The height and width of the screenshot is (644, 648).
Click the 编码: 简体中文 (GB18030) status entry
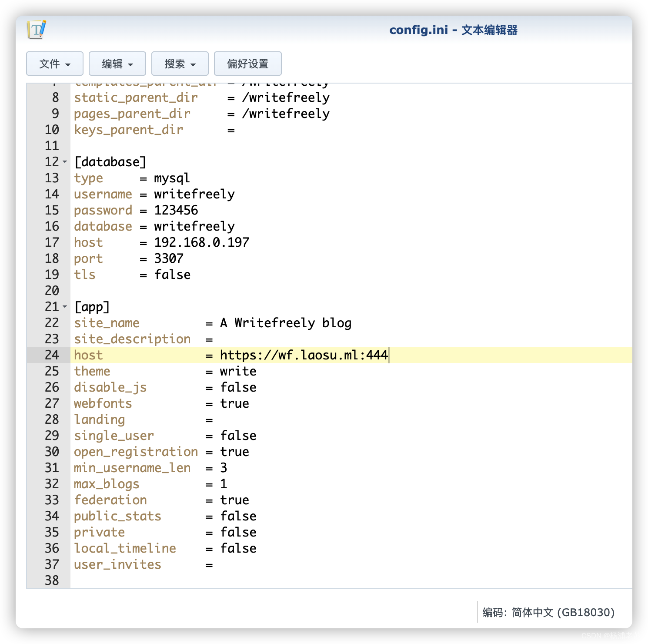(x=548, y=612)
